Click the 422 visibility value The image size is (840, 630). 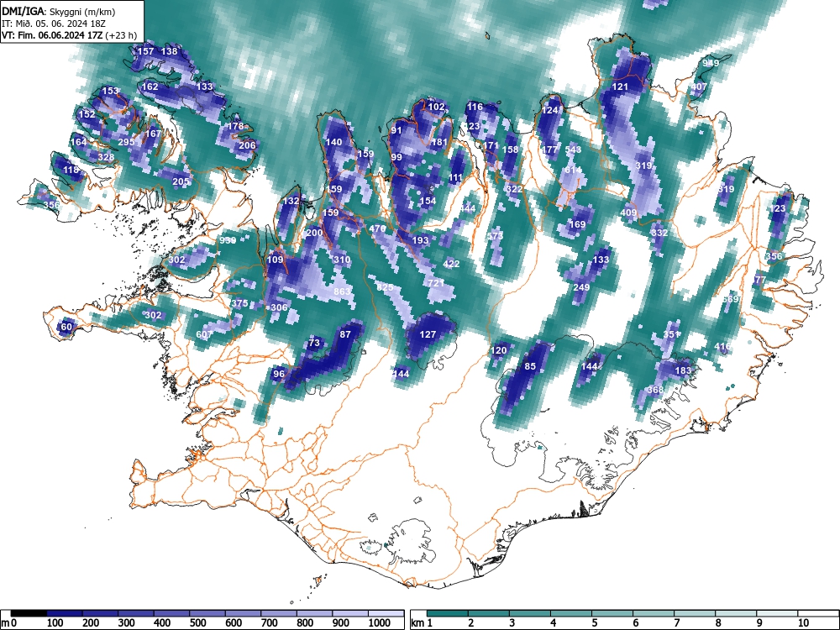click(x=451, y=264)
